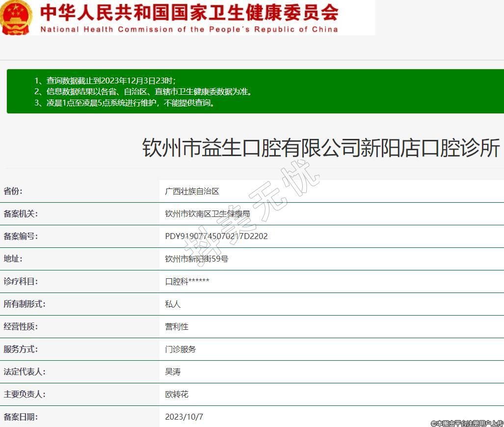Click the clinic name heading 钦州市益生口腔有限公司
Screen dimensions: 504x427
click(321, 148)
